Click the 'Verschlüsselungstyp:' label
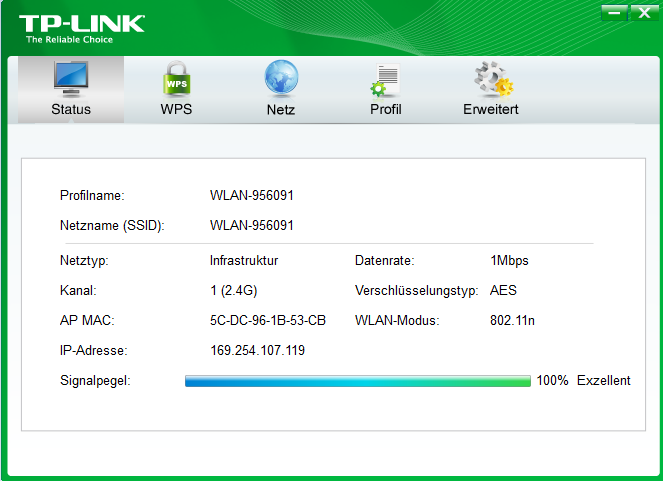Image resolution: width=665 pixels, height=484 pixels. tap(416, 291)
